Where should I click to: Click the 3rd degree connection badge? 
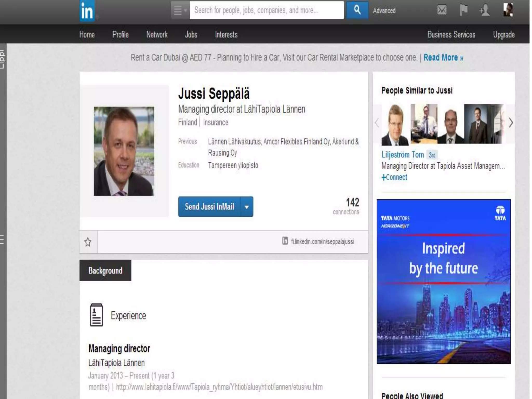[x=432, y=155]
